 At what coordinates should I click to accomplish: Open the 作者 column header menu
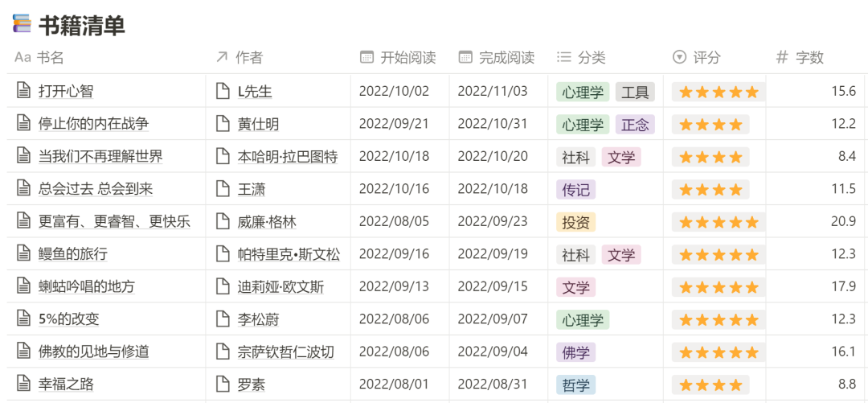[x=240, y=57]
